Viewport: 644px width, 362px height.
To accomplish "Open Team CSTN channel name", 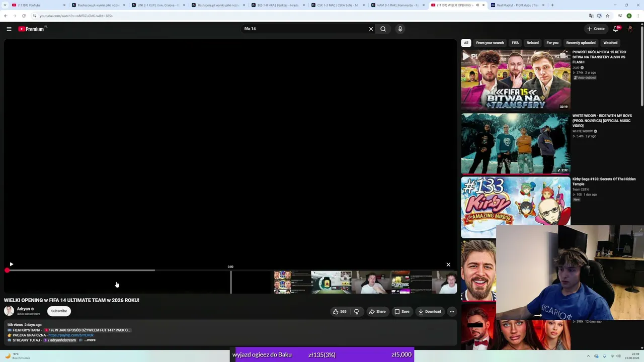I will pos(581,190).
